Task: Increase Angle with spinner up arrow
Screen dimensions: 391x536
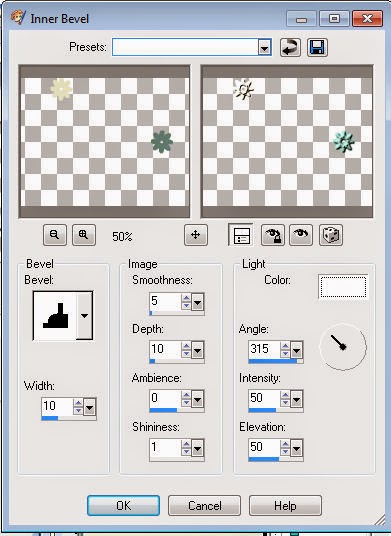Action: click(285, 346)
